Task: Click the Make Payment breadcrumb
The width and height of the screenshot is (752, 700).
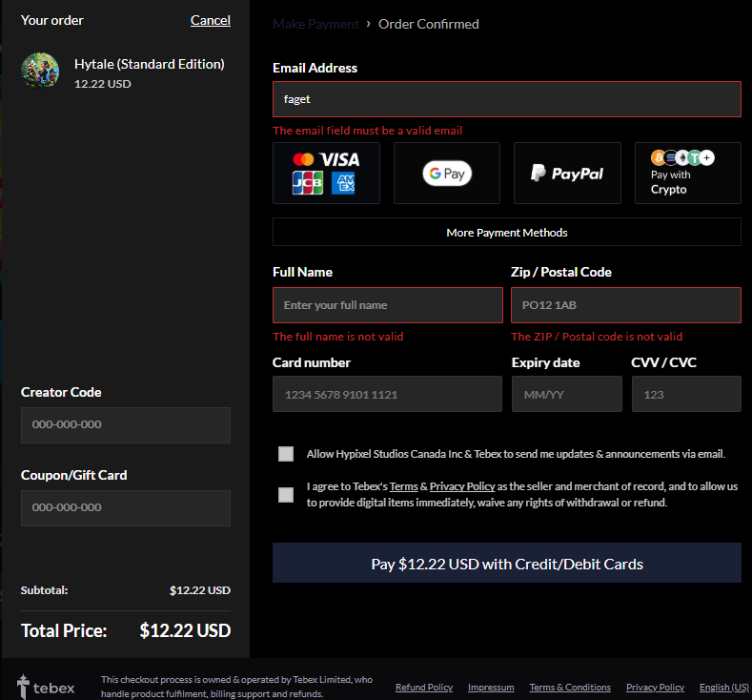Action: click(315, 24)
